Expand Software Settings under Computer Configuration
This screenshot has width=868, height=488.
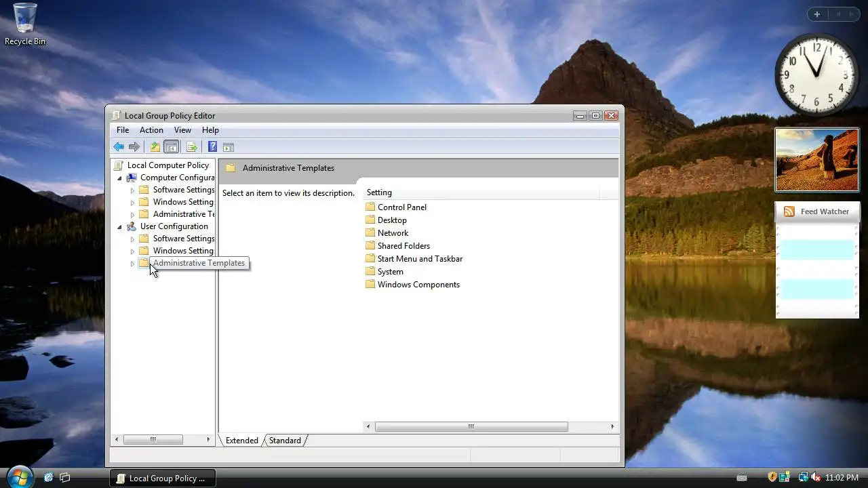click(x=132, y=190)
